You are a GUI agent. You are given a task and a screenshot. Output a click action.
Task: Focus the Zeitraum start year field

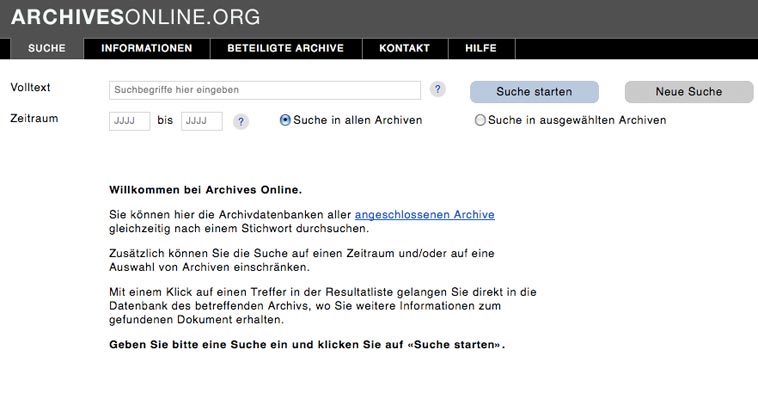(130, 121)
